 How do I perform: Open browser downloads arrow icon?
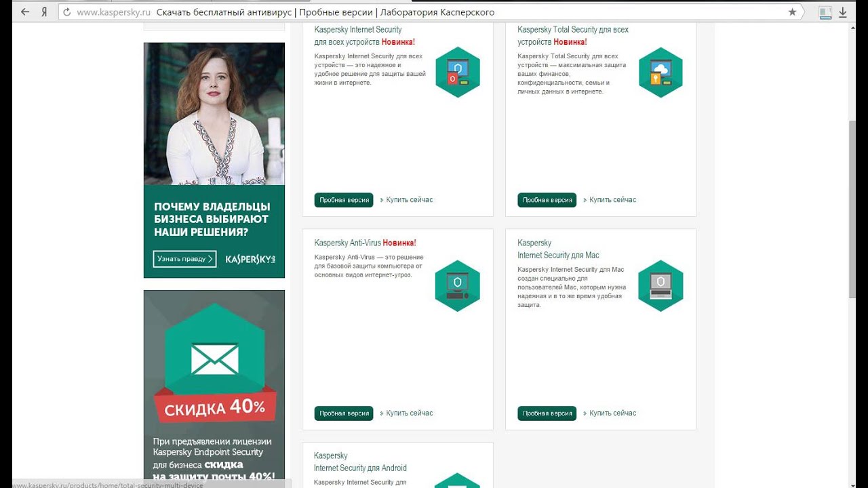pyautogui.click(x=843, y=12)
